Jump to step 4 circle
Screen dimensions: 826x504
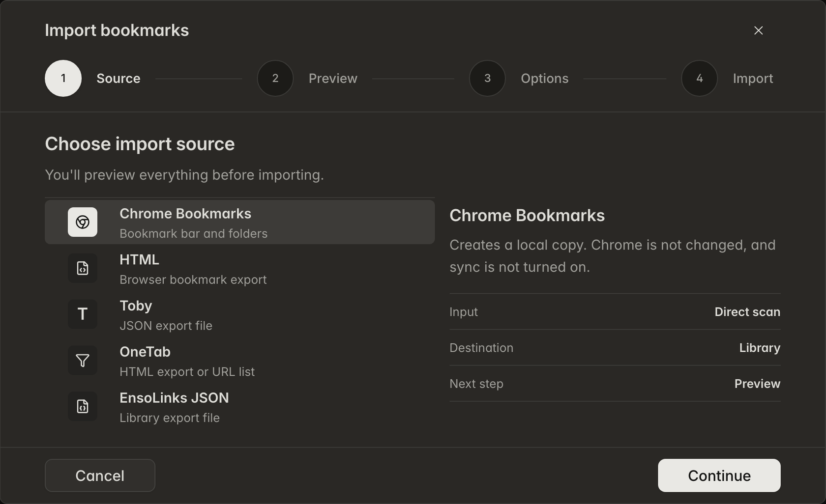700,79
